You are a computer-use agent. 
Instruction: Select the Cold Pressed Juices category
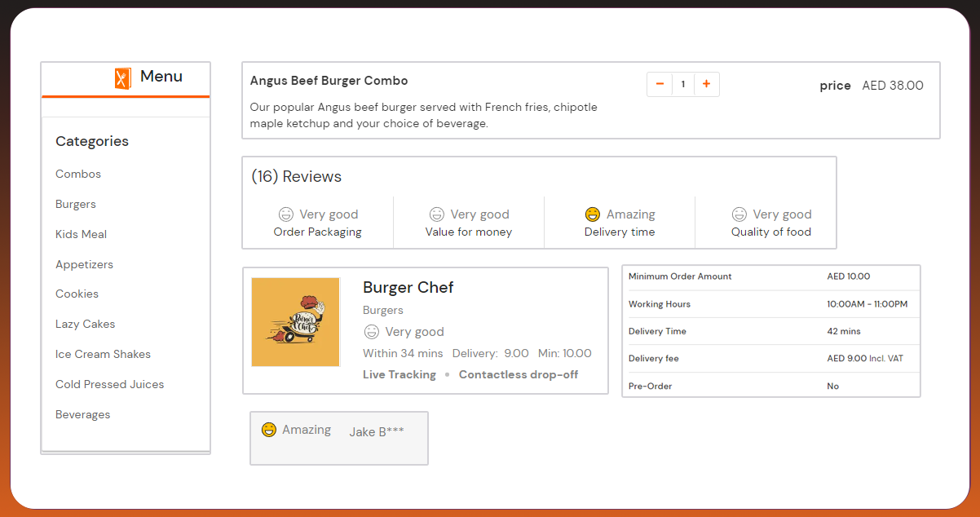[109, 384]
